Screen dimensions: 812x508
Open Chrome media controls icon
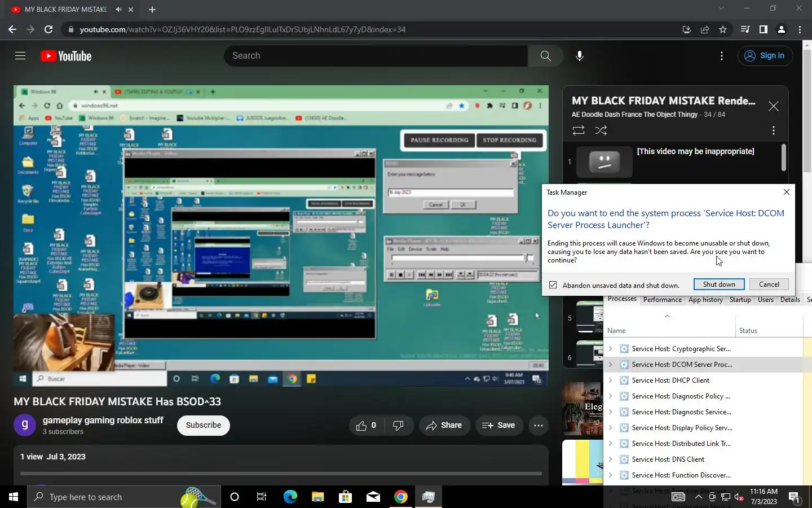[x=745, y=29]
